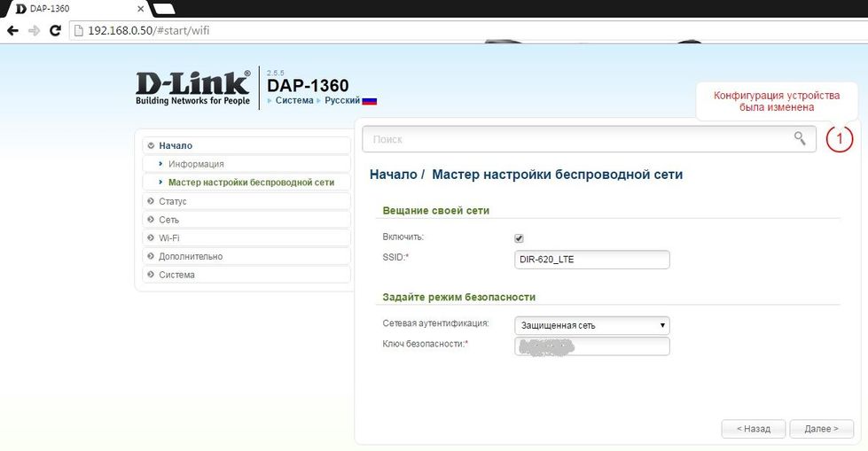Open the Система dropdown in header
Screen dimensions: 868x451
coord(293,101)
